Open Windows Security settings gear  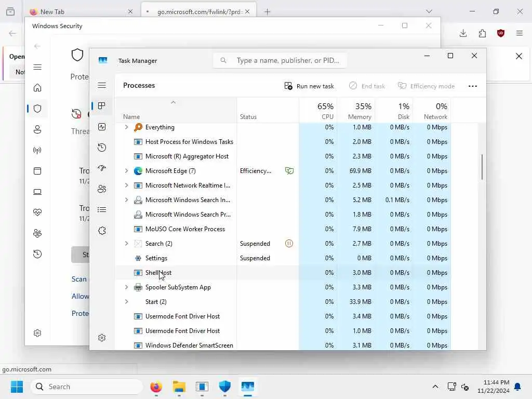pos(37,333)
